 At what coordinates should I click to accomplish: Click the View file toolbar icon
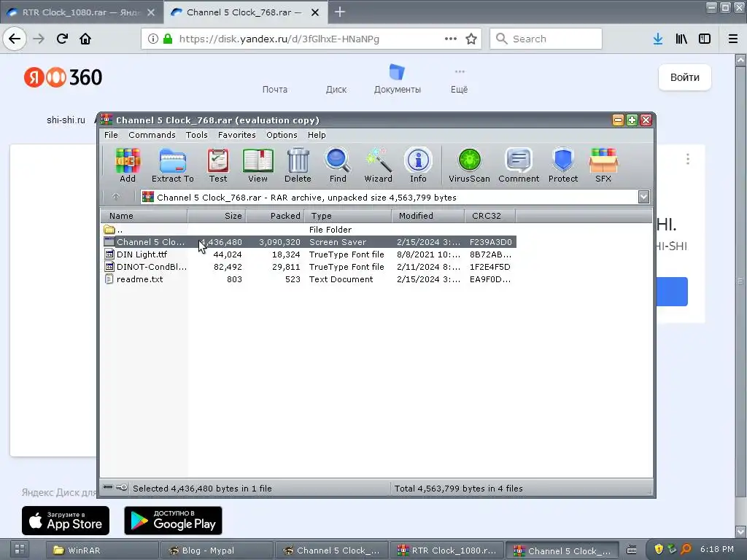pos(258,166)
